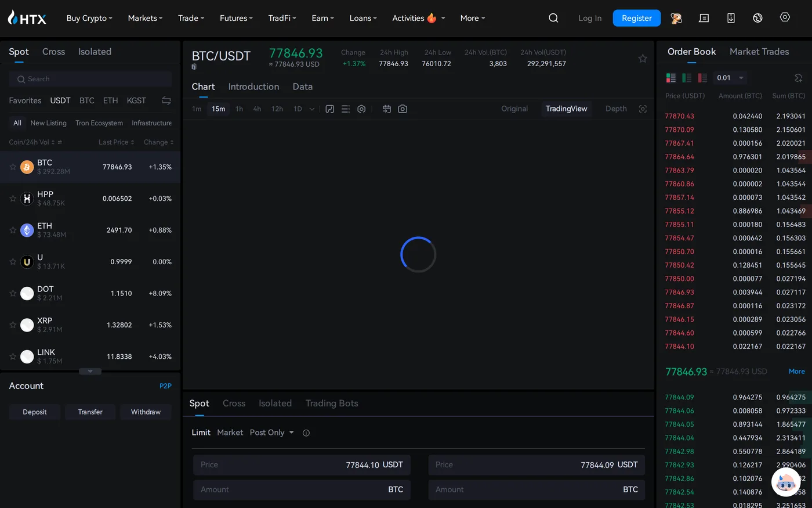This screenshot has height=508, width=812.
Task: Star ETH in the coin list
Action: (13, 230)
